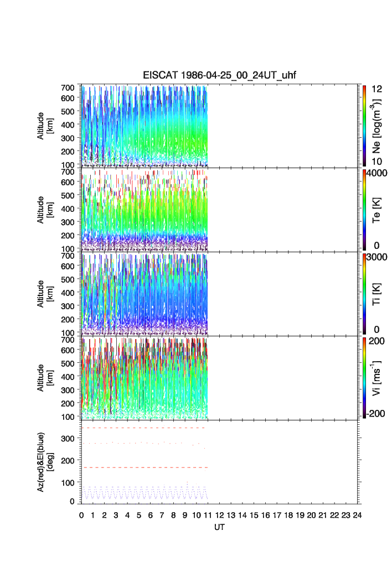Click the Te [K] color bar label
The height and width of the screenshot is (588, 392).
click(x=376, y=210)
